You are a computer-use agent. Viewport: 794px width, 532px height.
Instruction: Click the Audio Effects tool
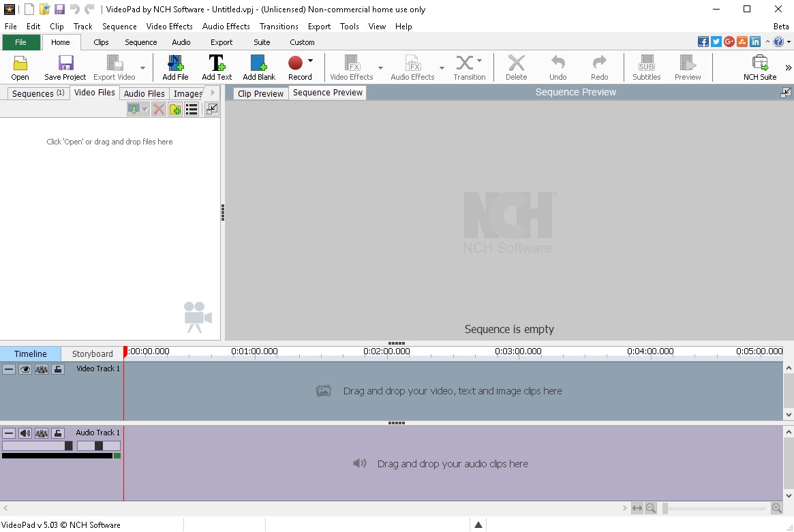coord(412,66)
